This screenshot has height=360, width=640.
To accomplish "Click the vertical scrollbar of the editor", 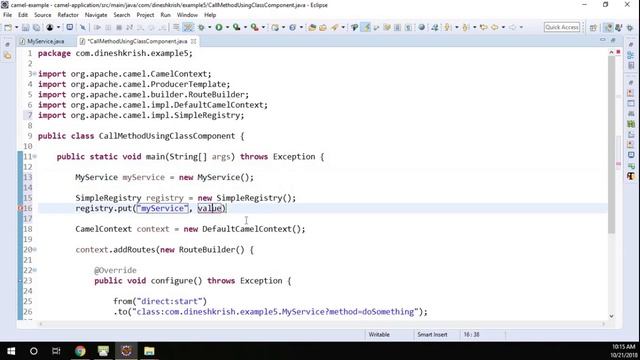I will 611,145.
